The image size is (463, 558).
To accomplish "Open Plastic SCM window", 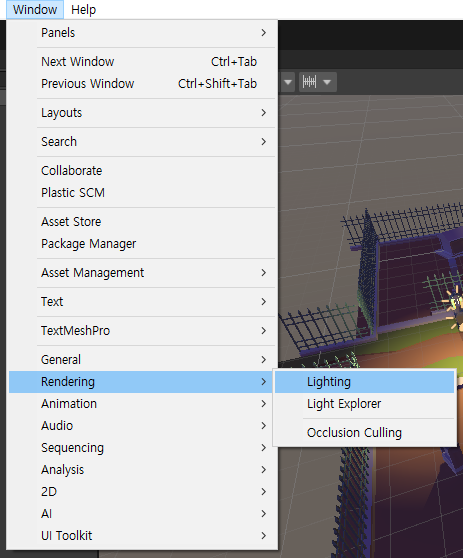I will point(142,193).
